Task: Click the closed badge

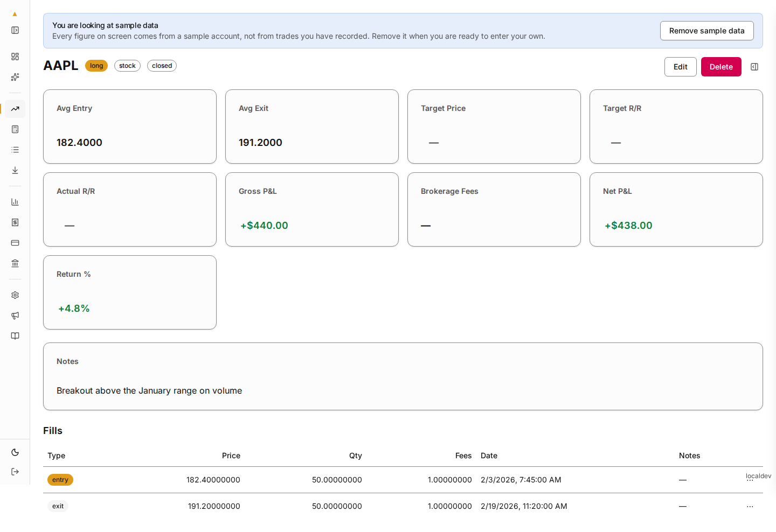Action: 162,66
